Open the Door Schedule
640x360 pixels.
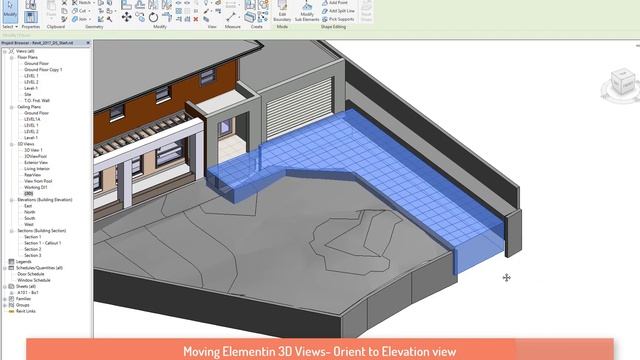(x=31, y=274)
